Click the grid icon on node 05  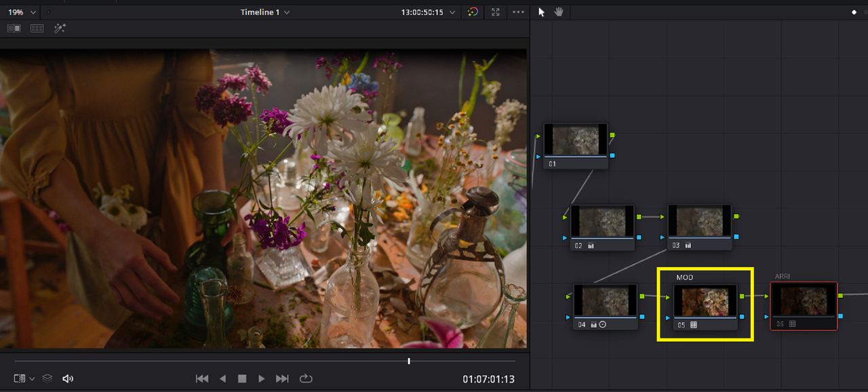pyautogui.click(x=694, y=325)
